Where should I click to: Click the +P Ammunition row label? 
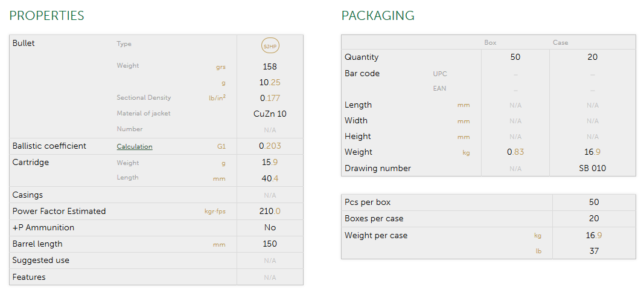click(43, 228)
